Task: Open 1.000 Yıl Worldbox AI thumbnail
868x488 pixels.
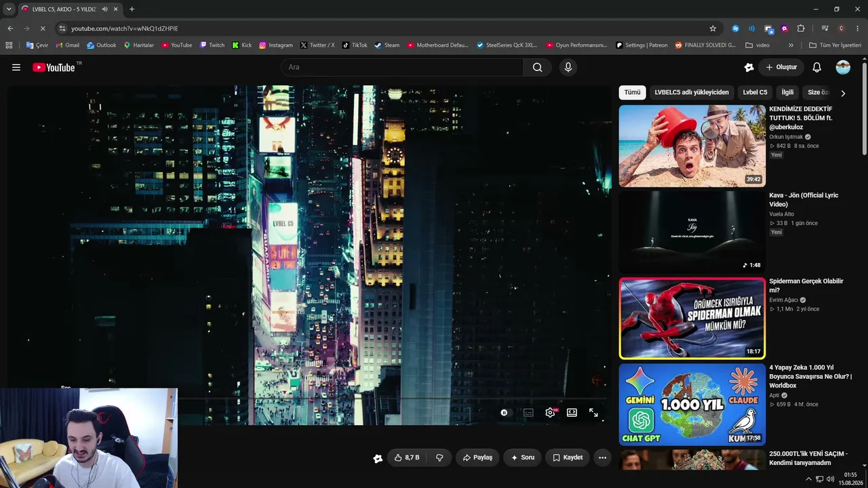Action: click(692, 404)
